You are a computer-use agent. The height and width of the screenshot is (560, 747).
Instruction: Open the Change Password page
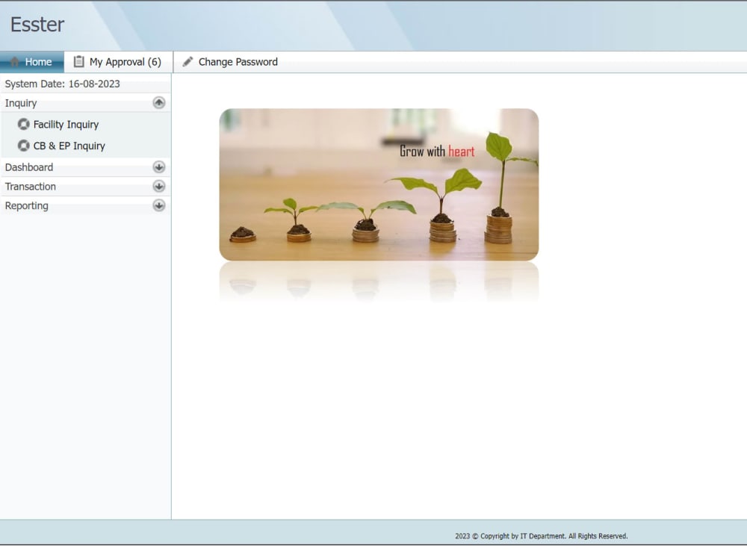[237, 62]
